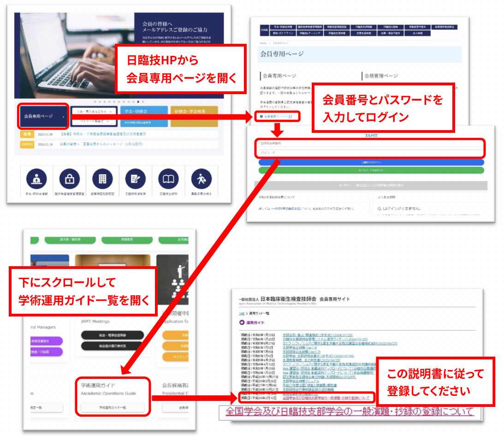Click the black 総会・理事会議事録 button
The width and height of the screenshot is (504, 436).
113,335
